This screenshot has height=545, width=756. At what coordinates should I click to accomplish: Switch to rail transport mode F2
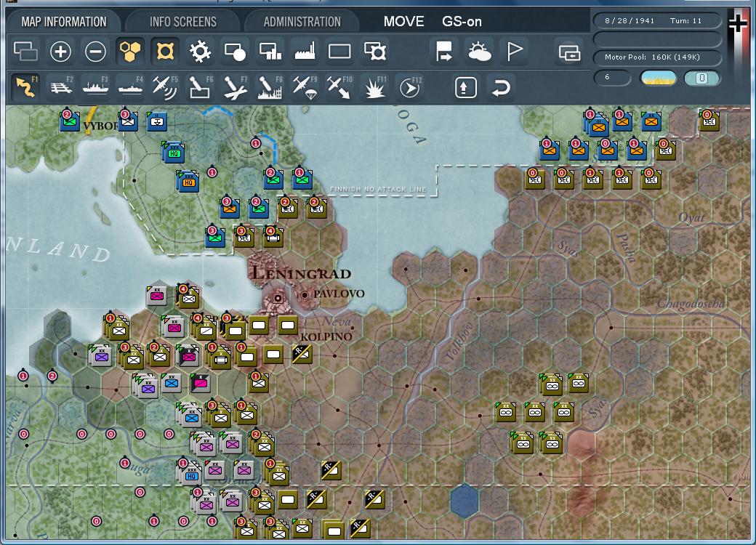point(60,87)
